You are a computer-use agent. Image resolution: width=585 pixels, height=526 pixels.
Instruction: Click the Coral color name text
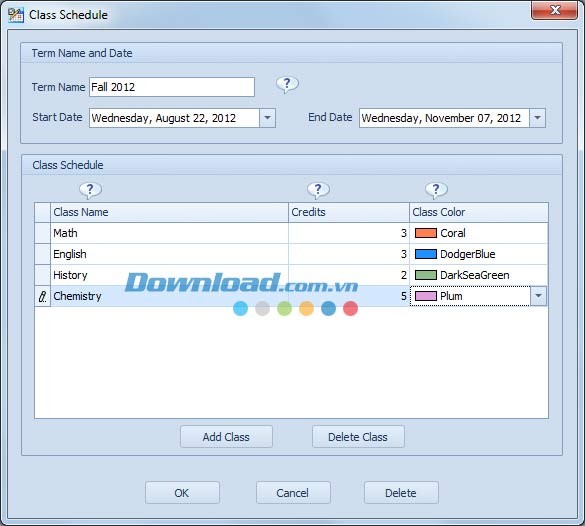453,233
